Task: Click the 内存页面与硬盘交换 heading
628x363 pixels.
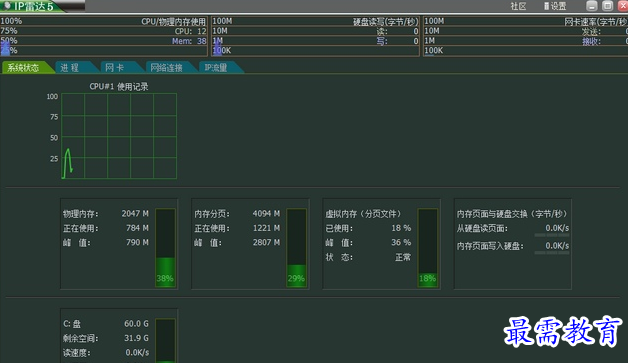Action: point(512,214)
